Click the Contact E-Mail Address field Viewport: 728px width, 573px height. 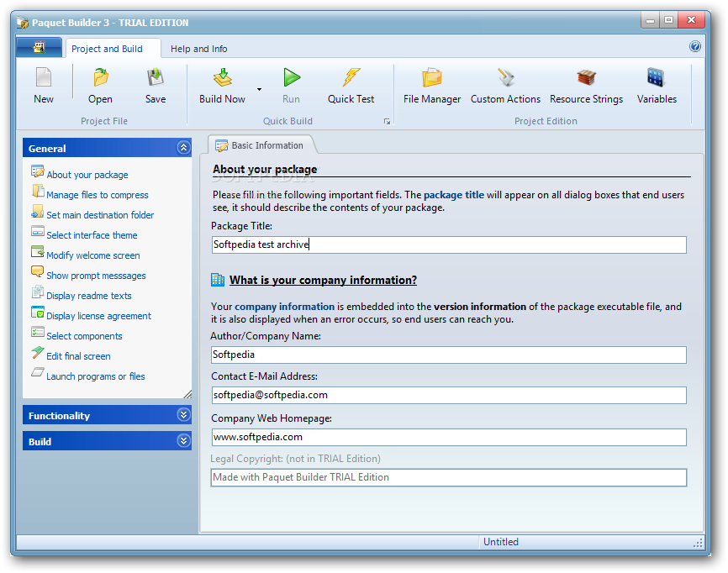[449, 395]
